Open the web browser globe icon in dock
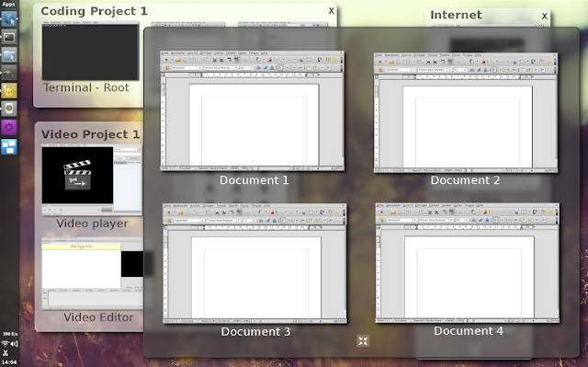 [9, 18]
